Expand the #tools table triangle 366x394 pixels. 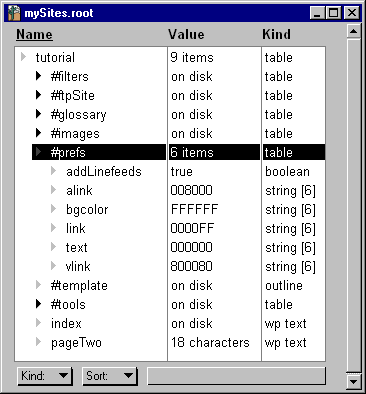tap(39, 304)
